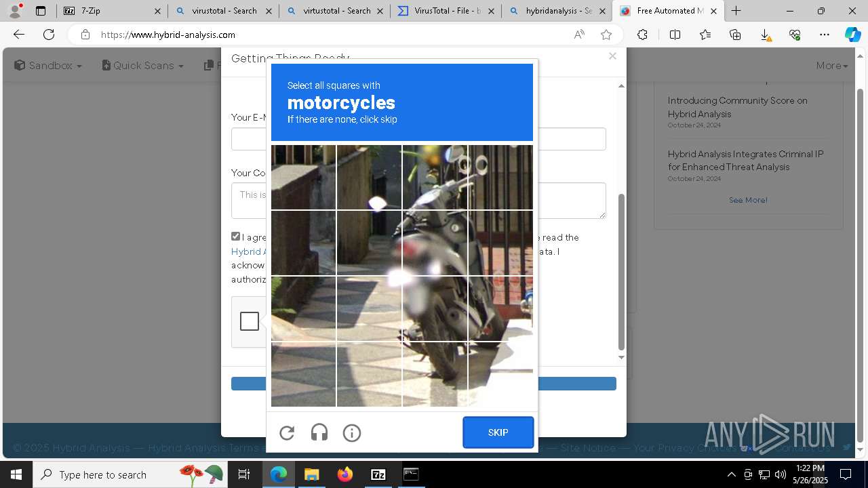
Task: Open browser Collections
Action: [735, 35]
